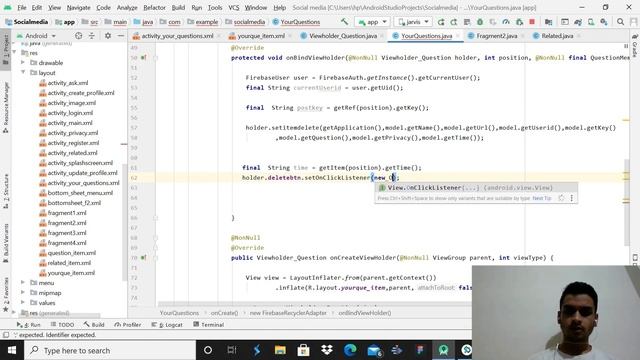Collapse all in the Project panel
The height and width of the screenshot is (360, 640).
pos(91,36)
